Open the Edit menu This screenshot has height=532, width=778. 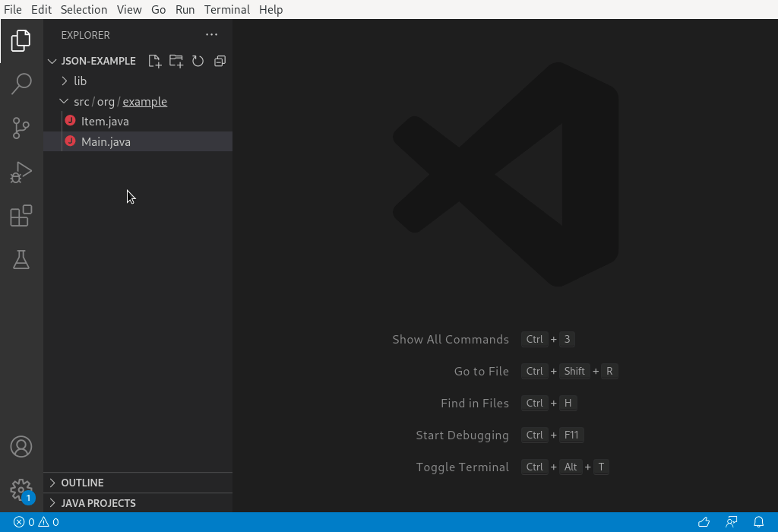coord(41,9)
